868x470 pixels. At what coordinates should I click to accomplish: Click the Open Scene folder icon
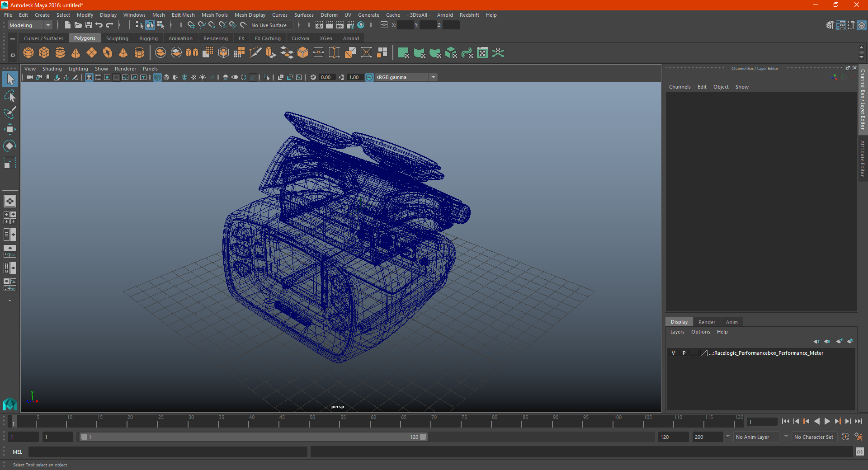click(x=78, y=25)
